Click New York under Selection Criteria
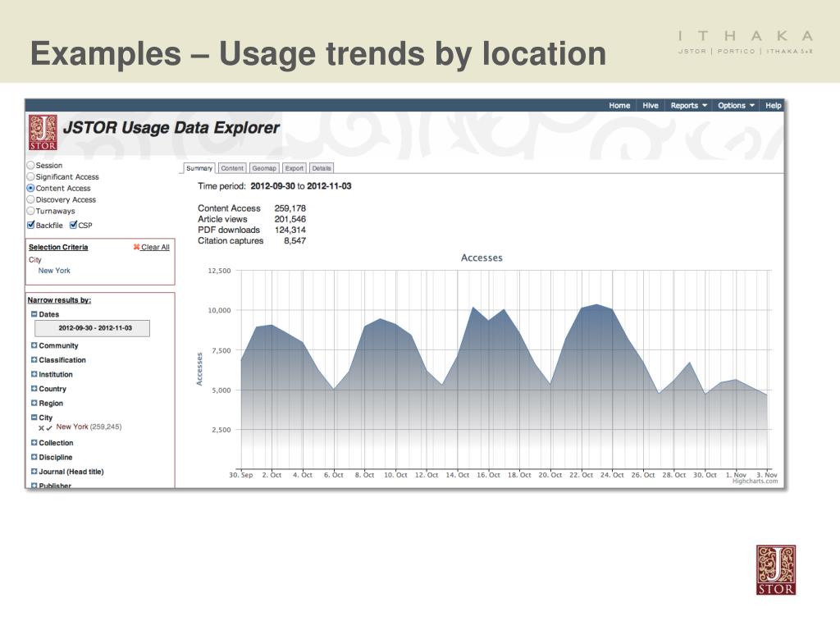 click(54, 271)
